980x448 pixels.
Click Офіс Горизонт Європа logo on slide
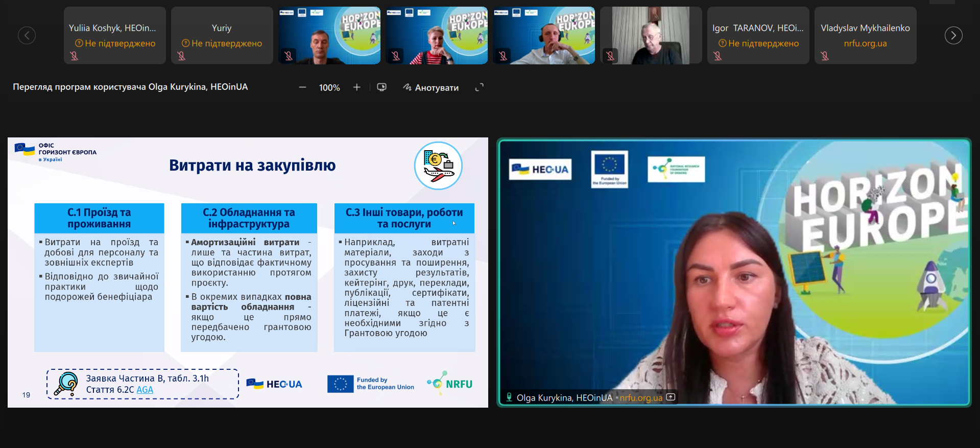55,152
